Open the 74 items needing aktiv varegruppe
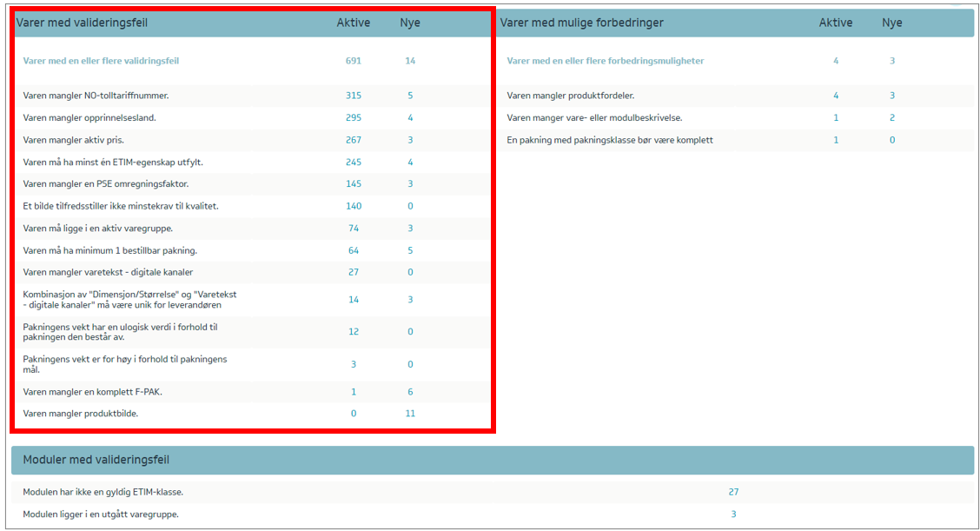Viewport: 980px width, 531px height. pyautogui.click(x=353, y=229)
